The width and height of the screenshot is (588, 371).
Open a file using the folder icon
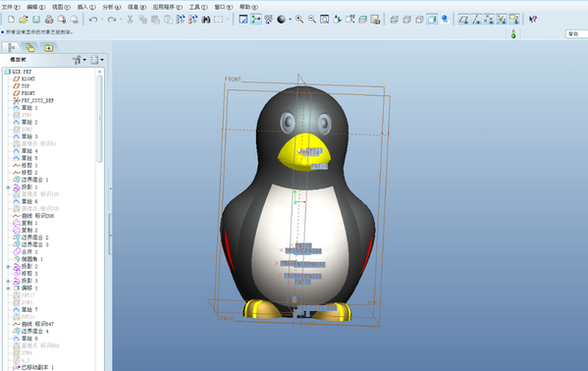tap(24, 19)
